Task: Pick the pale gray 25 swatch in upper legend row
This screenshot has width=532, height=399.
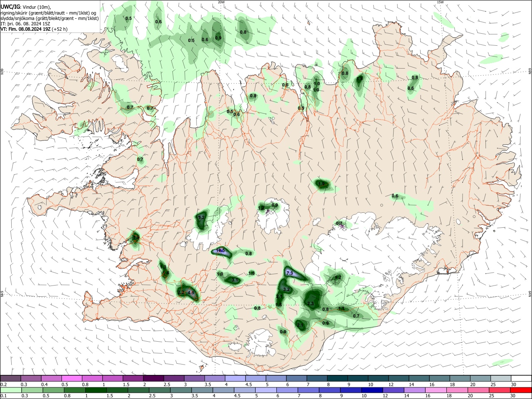Action: click(500, 378)
